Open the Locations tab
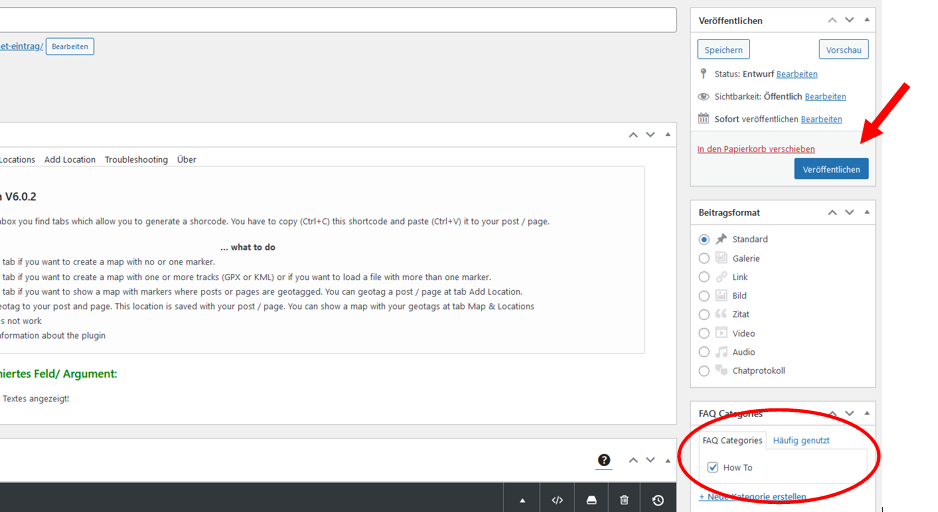The width and height of the screenshot is (938, 512). click(x=17, y=160)
